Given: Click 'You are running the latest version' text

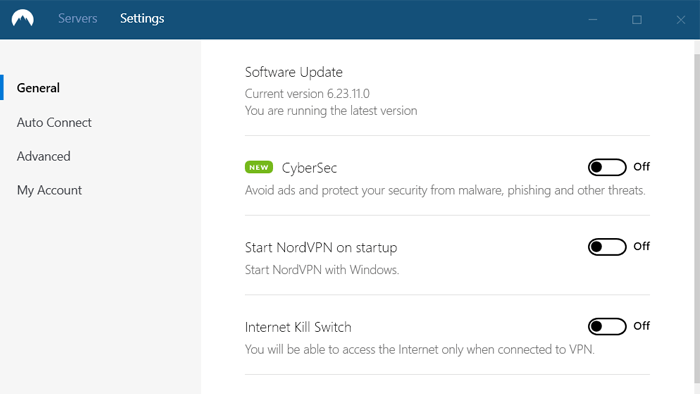Looking at the screenshot, I should [331, 111].
